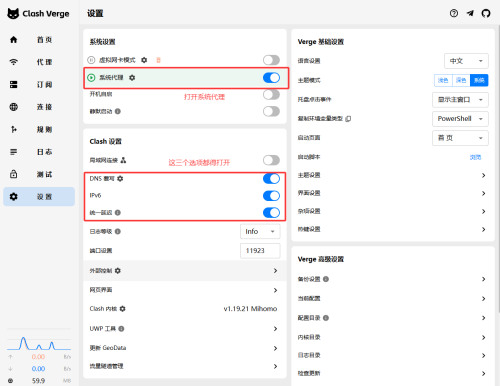
Task: Select settings (设置) in the sidebar
Action: coord(39,197)
